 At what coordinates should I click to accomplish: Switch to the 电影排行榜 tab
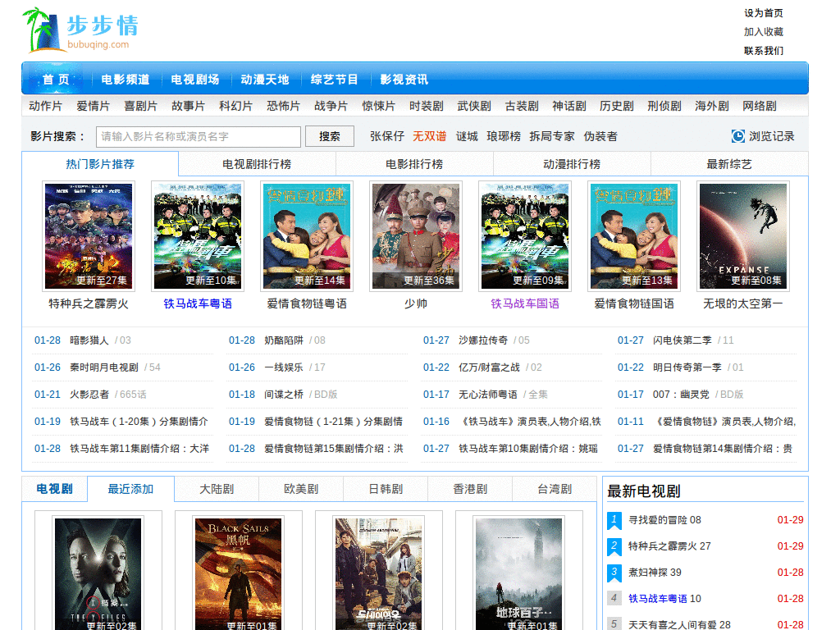414,164
